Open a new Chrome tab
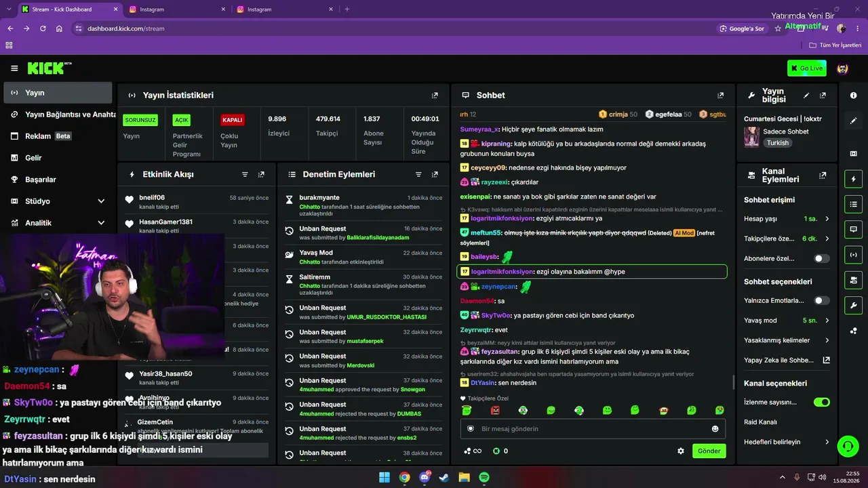The height and width of the screenshot is (488, 868). (347, 9)
